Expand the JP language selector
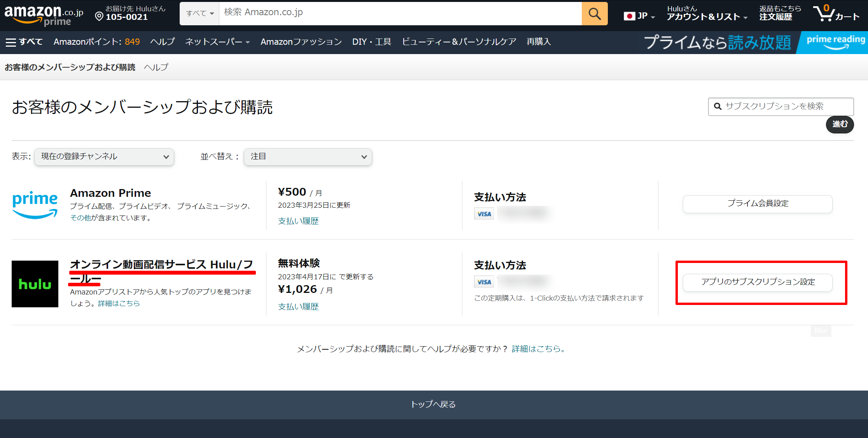This screenshot has height=438, width=868. (x=640, y=16)
